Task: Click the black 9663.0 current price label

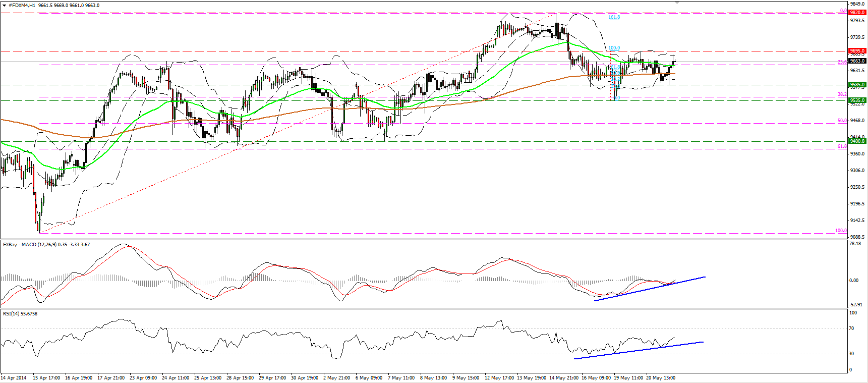Action: [857, 61]
